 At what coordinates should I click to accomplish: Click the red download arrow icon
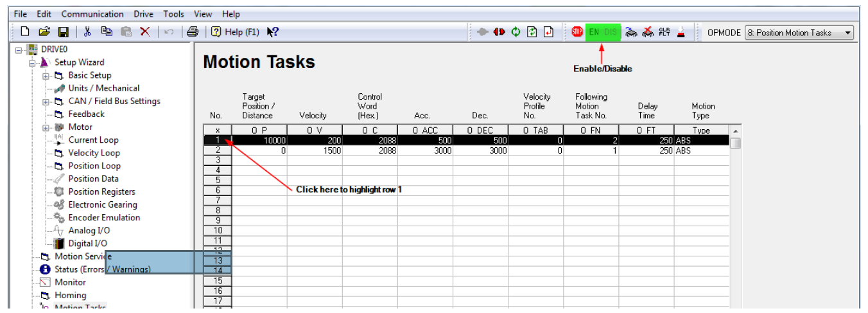pos(681,32)
